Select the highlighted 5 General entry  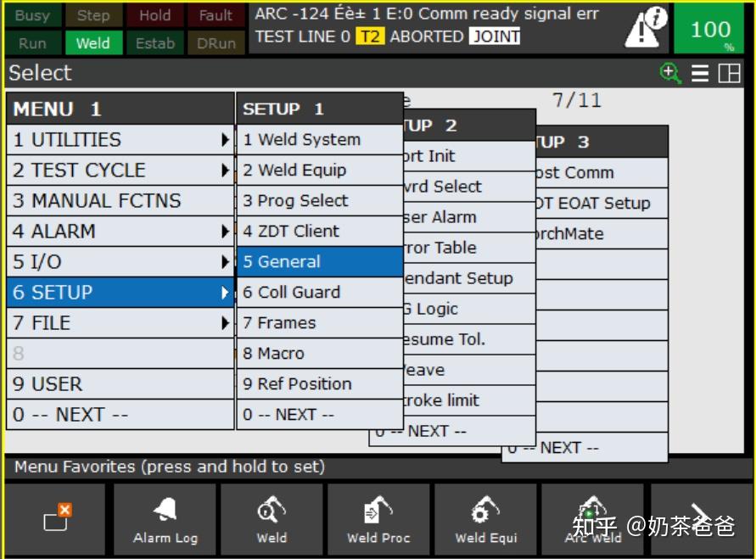(x=320, y=261)
